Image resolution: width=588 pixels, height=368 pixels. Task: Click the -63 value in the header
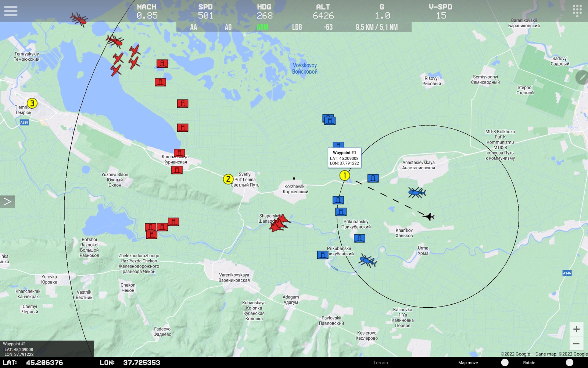[x=328, y=27]
